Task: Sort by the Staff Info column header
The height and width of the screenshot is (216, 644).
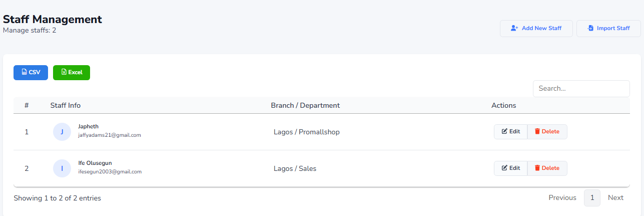Action: point(66,105)
